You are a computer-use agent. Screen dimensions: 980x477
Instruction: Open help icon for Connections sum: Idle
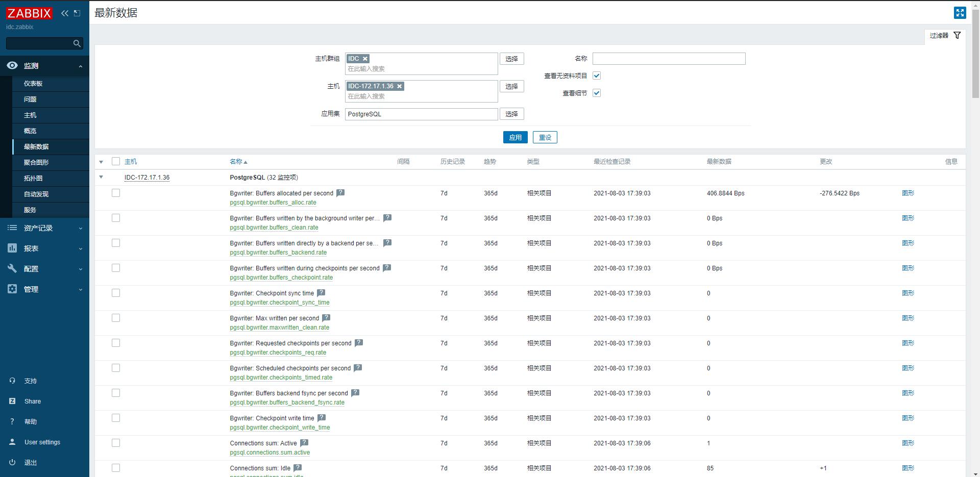tap(298, 468)
